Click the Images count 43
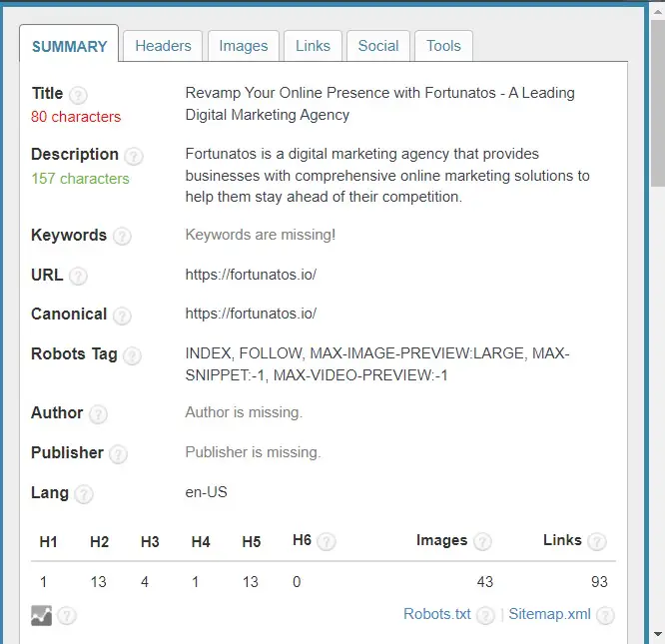Image resolution: width=665 pixels, height=644 pixels. 484,582
